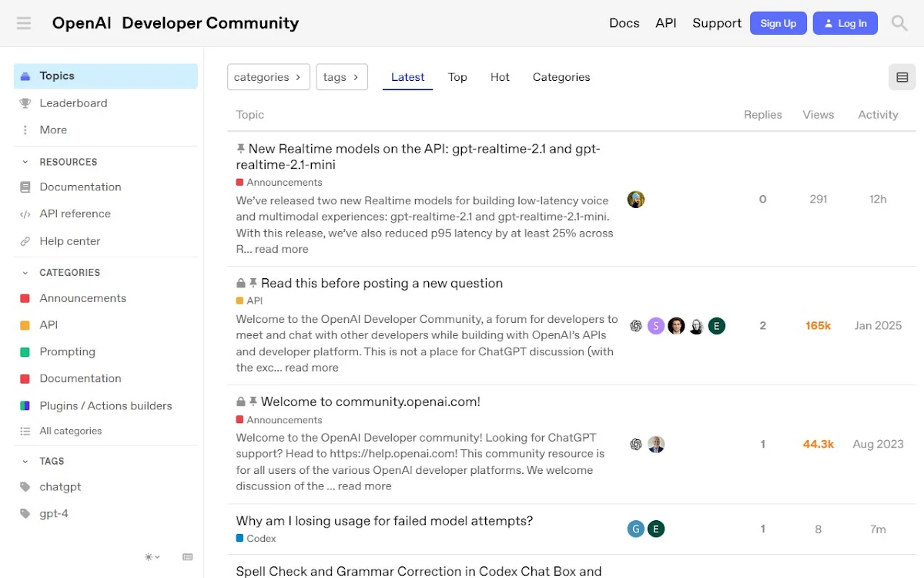Click Codex category badge on losing usage topic
This screenshot has height=578, width=924.
(256, 539)
